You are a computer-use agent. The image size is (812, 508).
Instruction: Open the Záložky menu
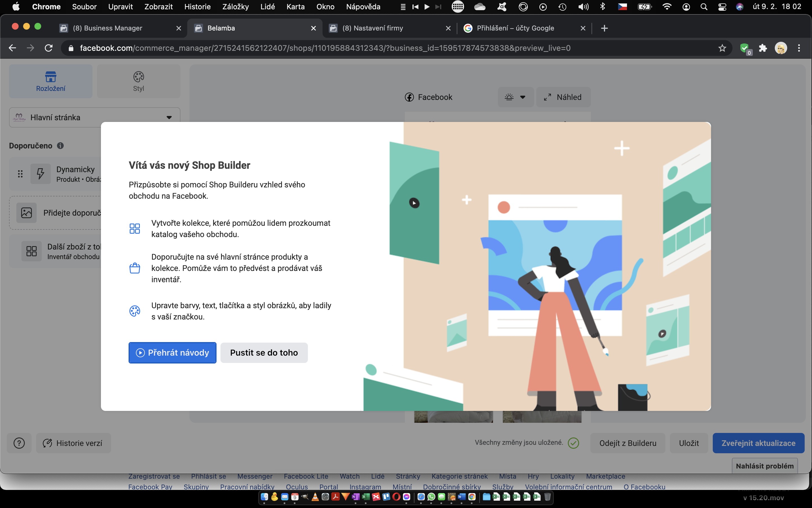pos(235,7)
